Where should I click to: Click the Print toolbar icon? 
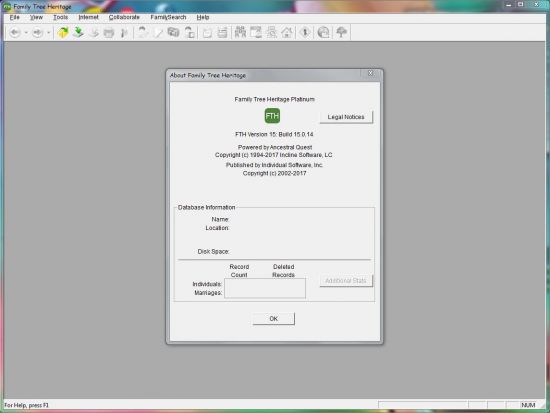point(109,33)
